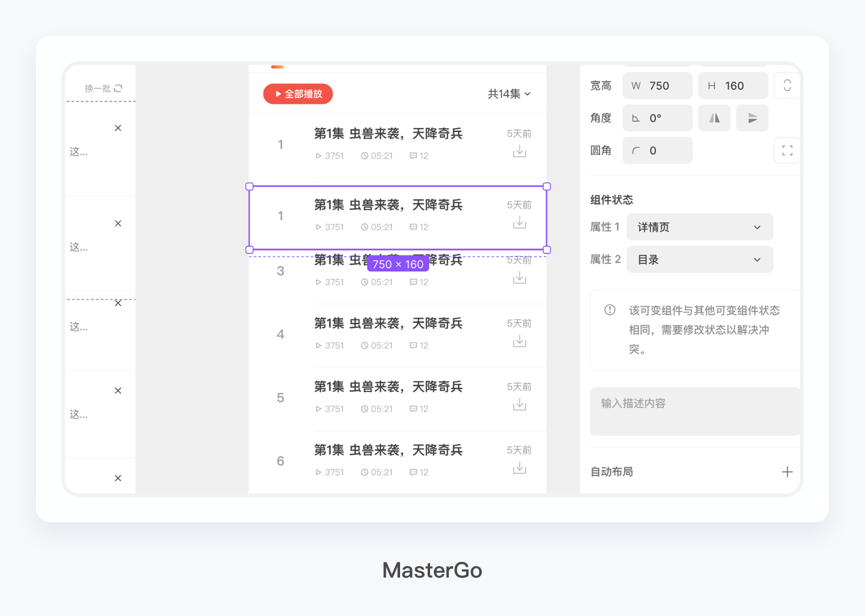This screenshot has height=616, width=865.
Task: Click the plus icon beside 自动布局
Action: 788,472
